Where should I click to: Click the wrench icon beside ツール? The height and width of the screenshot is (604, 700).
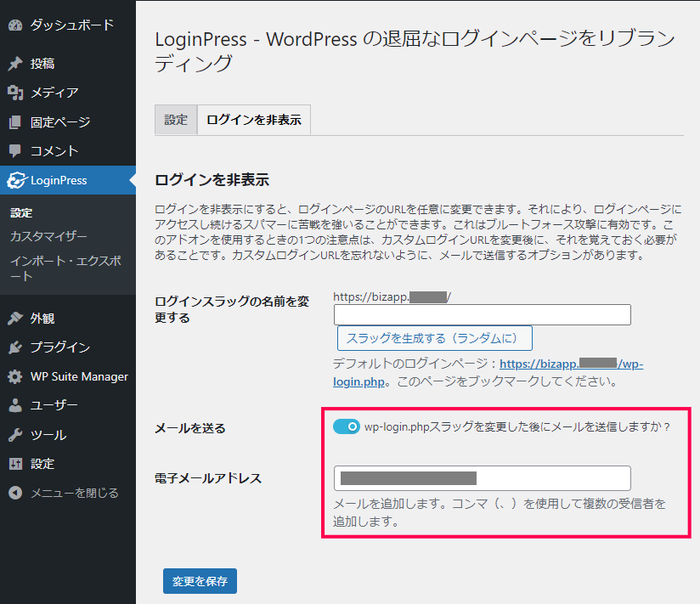tap(15, 434)
